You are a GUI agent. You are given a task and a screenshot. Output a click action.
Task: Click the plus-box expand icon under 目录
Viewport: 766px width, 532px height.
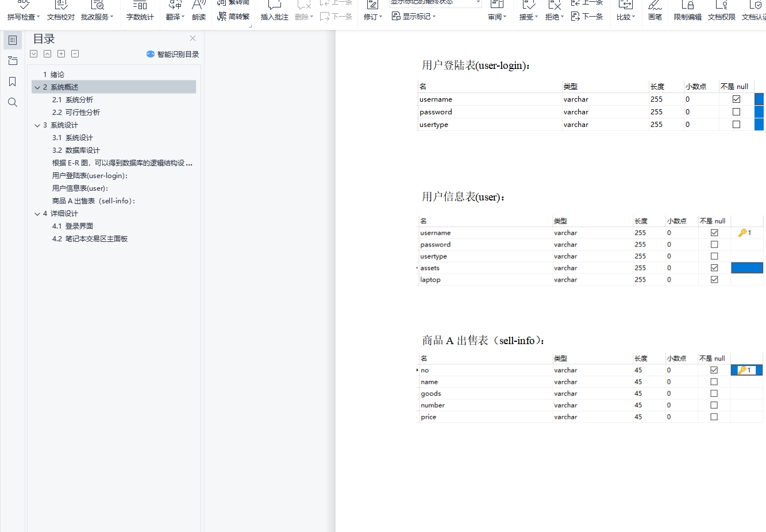coord(61,54)
